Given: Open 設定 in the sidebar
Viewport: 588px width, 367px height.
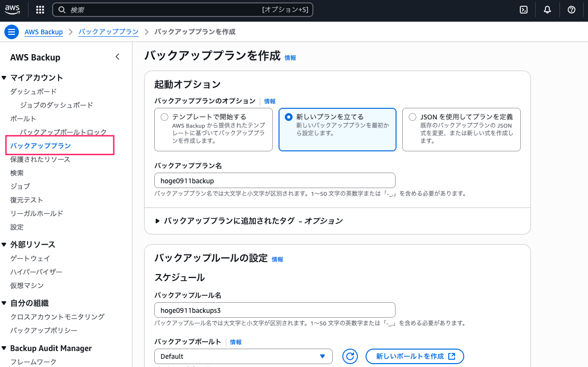Looking at the screenshot, I should point(17,227).
